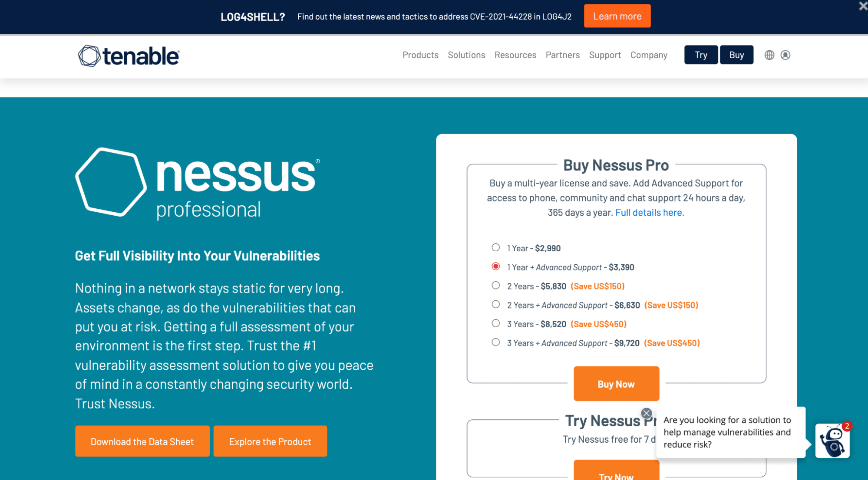
Task: Open the Resources navigation dropdown
Action: coord(515,54)
